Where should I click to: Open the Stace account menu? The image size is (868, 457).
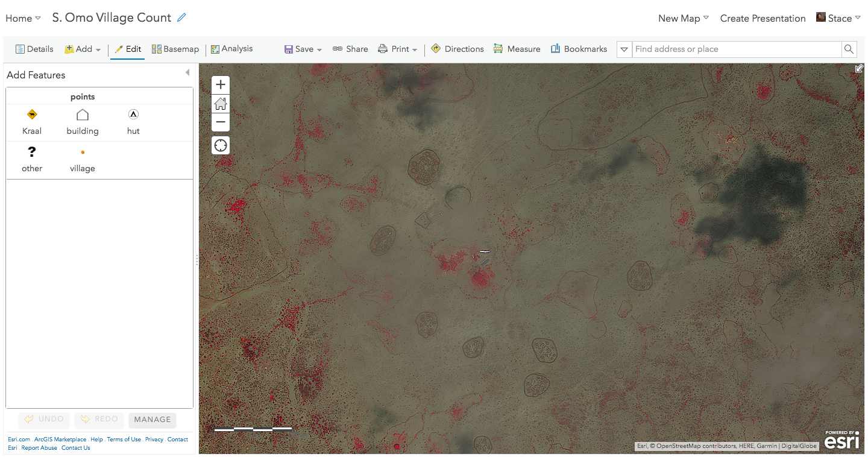tap(838, 18)
